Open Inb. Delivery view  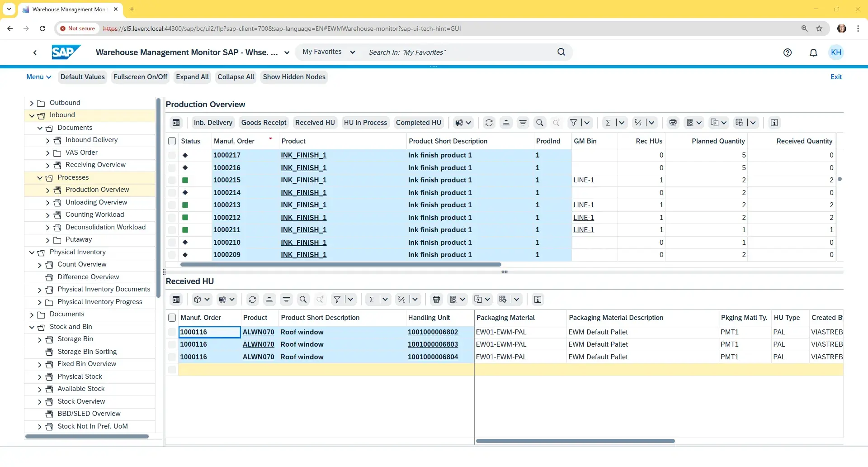213,123
